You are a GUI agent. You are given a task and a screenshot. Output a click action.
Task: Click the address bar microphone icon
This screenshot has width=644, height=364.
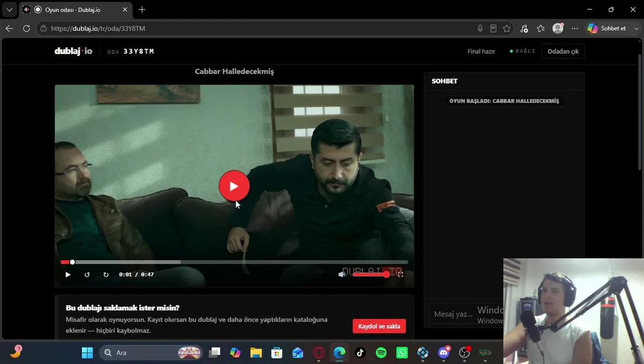coord(480,28)
